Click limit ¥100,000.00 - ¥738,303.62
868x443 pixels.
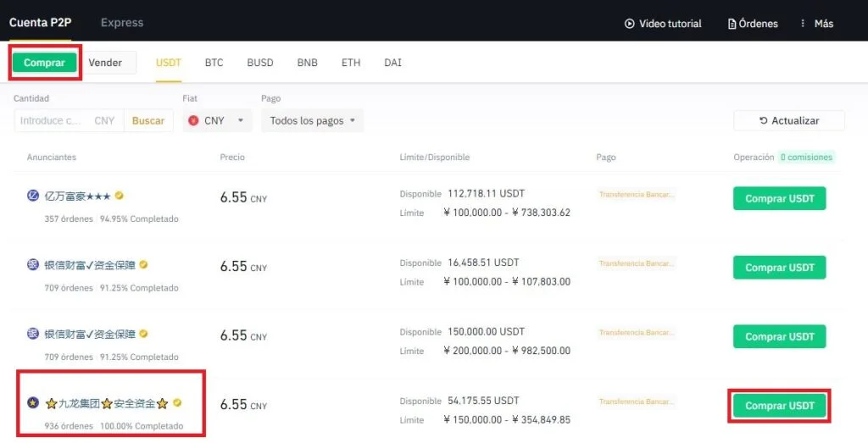pyautogui.click(x=507, y=213)
